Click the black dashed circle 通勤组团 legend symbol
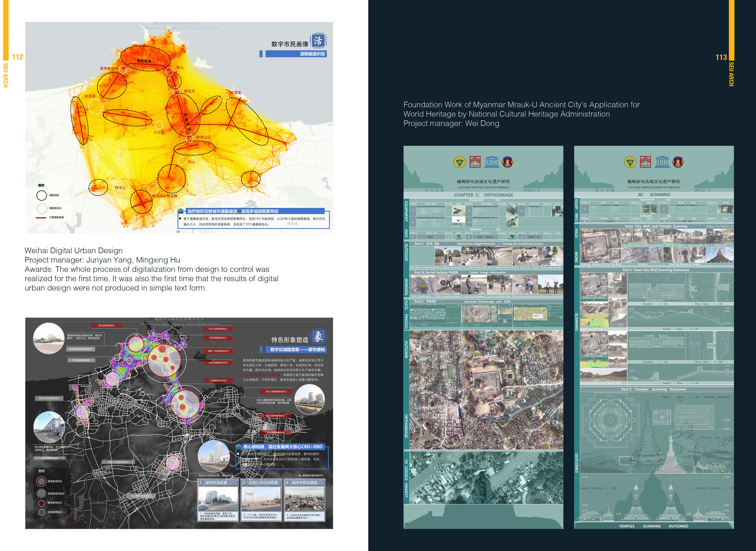 [x=42, y=195]
